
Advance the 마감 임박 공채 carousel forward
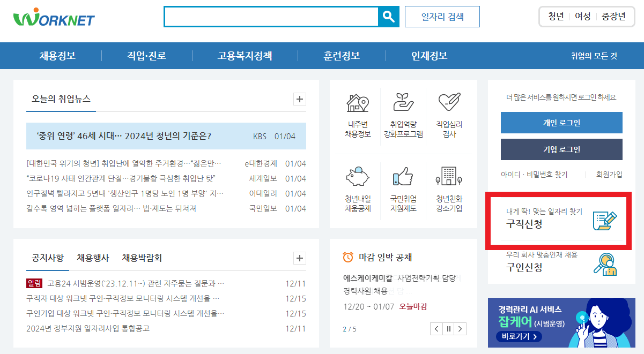[460, 328]
